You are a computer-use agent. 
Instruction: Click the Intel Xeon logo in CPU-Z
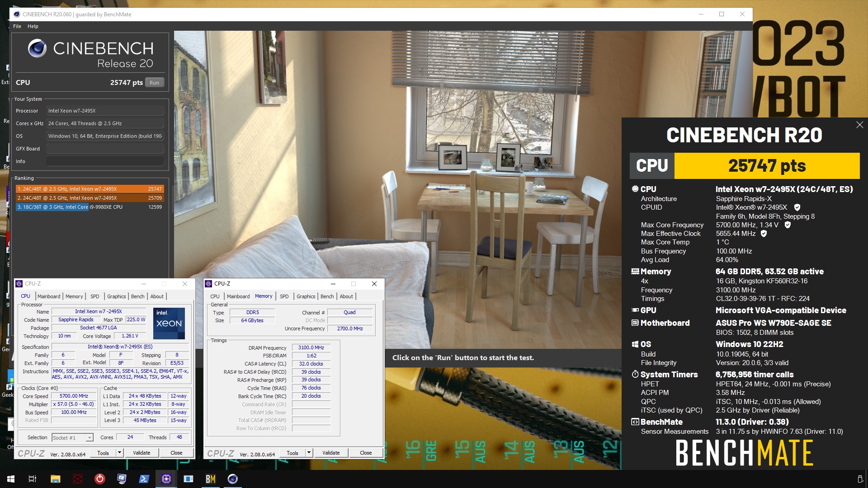click(x=169, y=324)
